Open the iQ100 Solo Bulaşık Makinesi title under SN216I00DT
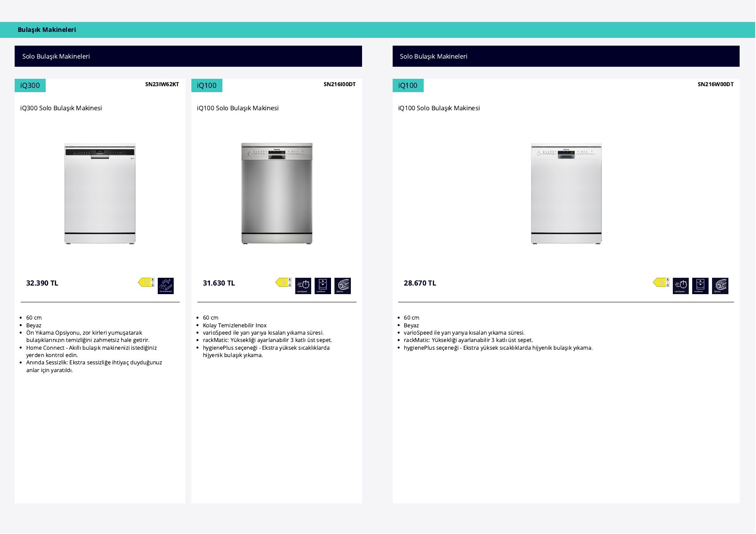 238,108
